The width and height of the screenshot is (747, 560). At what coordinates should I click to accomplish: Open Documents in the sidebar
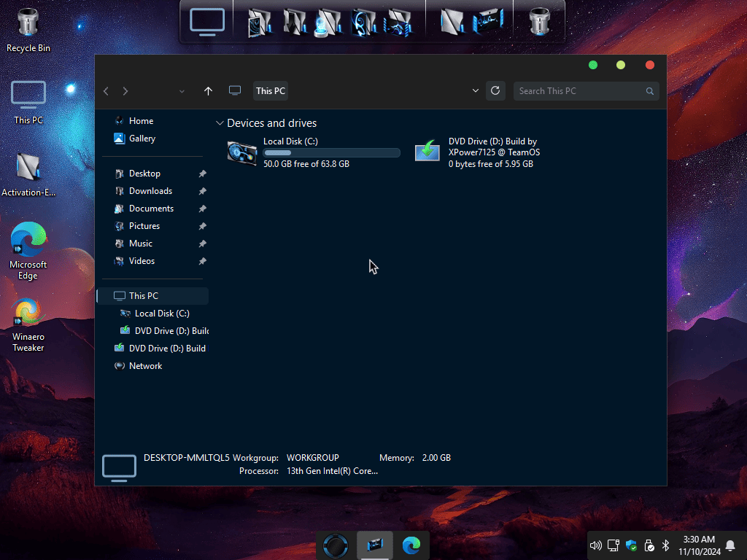click(151, 209)
